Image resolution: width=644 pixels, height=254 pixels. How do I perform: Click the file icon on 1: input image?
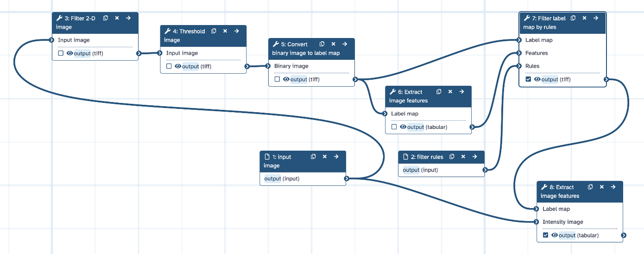point(267,157)
